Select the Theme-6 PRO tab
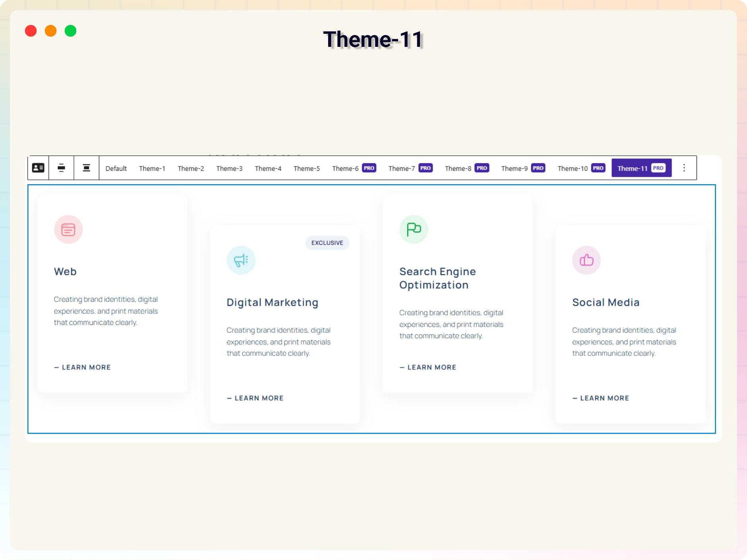The width and height of the screenshot is (747, 560). point(354,168)
